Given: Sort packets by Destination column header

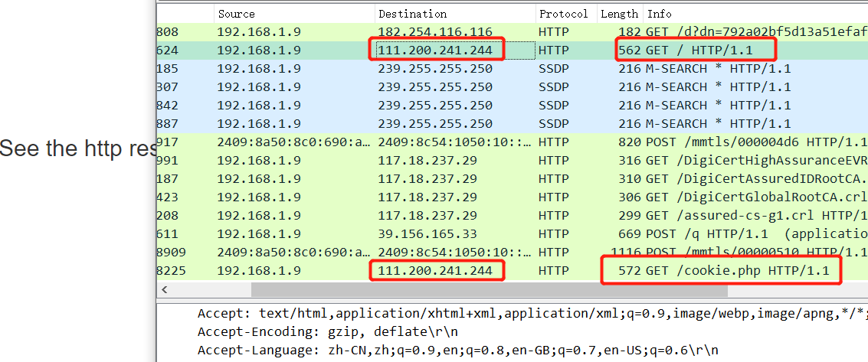Looking at the screenshot, I should (411, 14).
